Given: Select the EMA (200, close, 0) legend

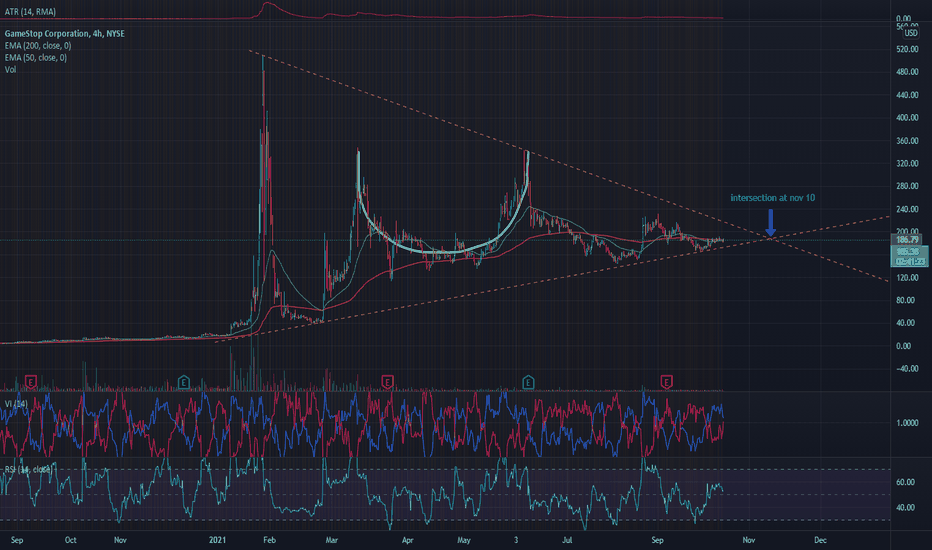Looking at the screenshot, I should click(38, 46).
